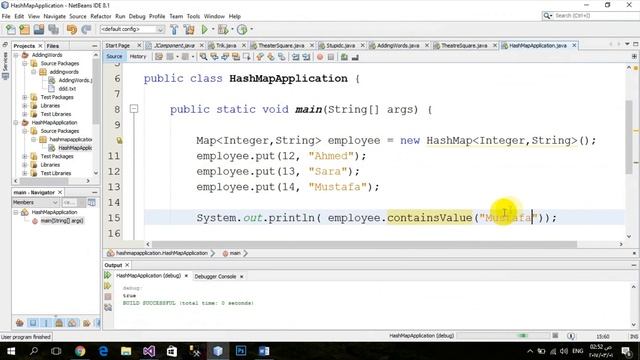
Task: Open the Profile Project dropdown arrow
Action: 251,29
